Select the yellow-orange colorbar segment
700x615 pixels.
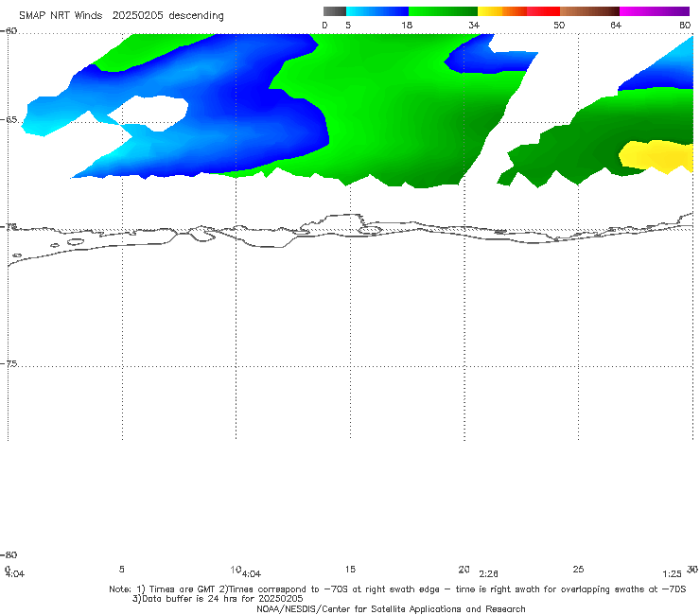[502, 11]
